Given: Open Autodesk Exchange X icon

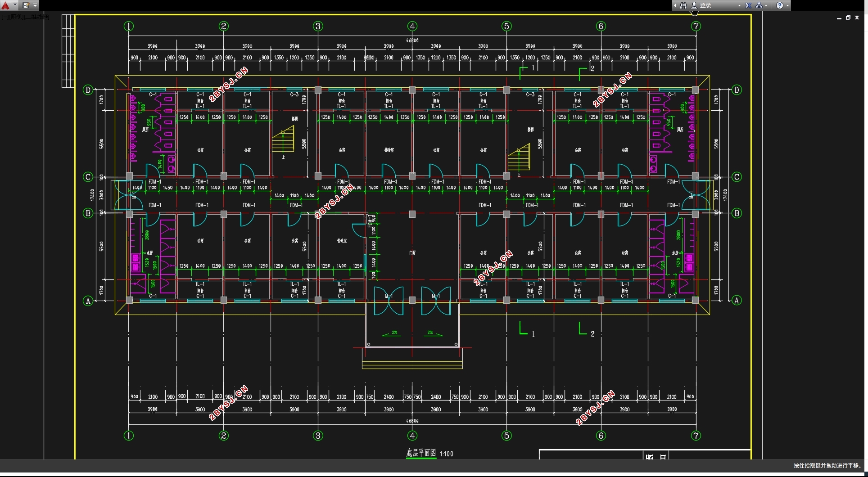Looking at the screenshot, I should tap(748, 5).
